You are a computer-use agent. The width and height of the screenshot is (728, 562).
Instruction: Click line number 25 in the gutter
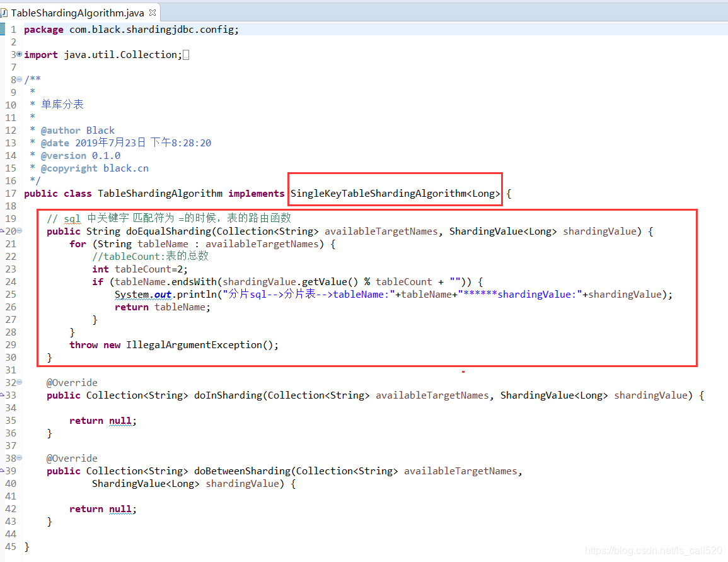[11, 294]
